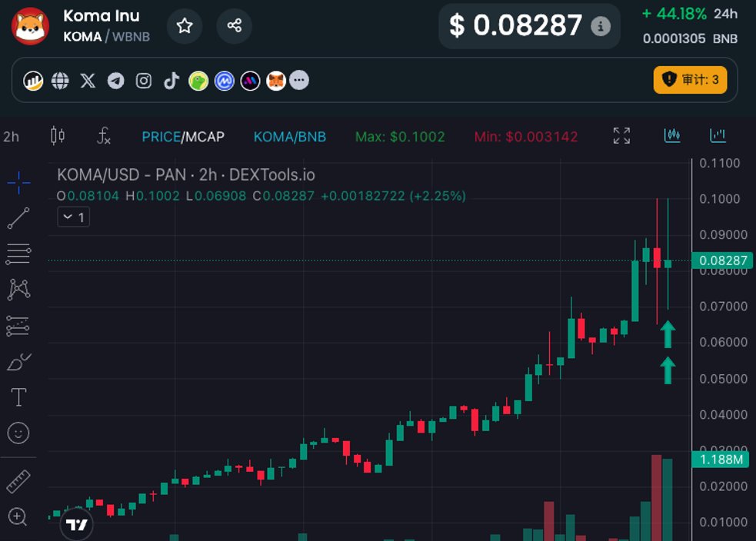
Task: Change the 2h chart interval
Action: tap(11, 137)
